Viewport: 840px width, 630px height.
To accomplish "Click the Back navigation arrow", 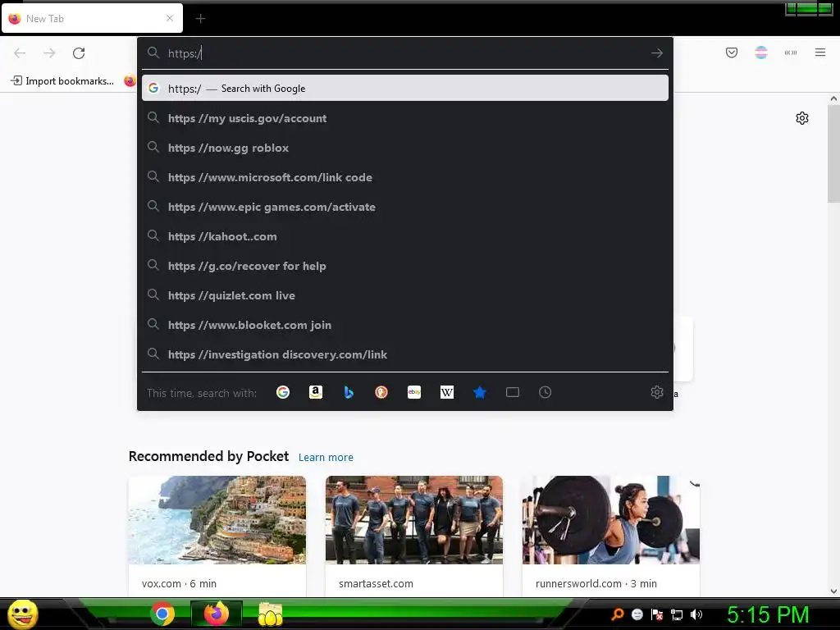I will 20,53.
